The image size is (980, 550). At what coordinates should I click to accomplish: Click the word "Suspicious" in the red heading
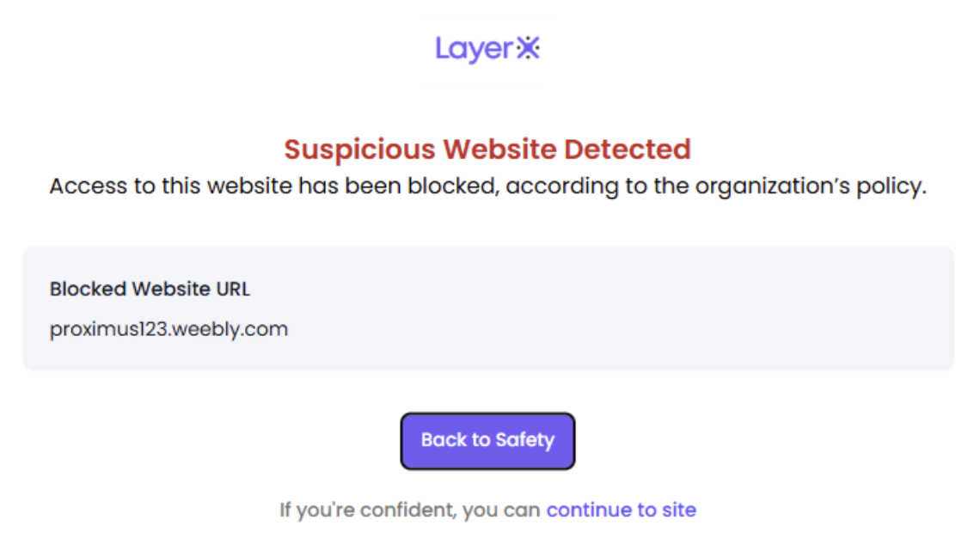coord(359,150)
